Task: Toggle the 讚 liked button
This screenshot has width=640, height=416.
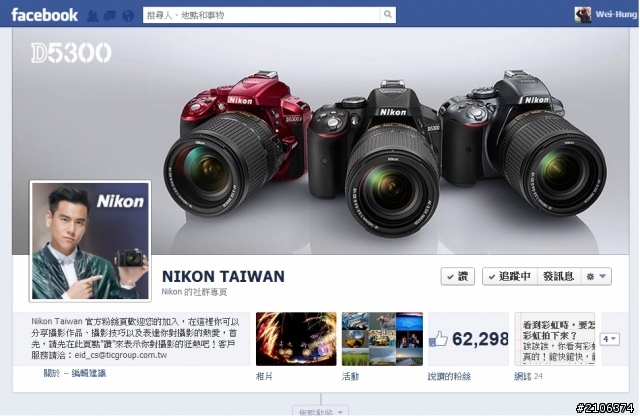Action: 458,276
